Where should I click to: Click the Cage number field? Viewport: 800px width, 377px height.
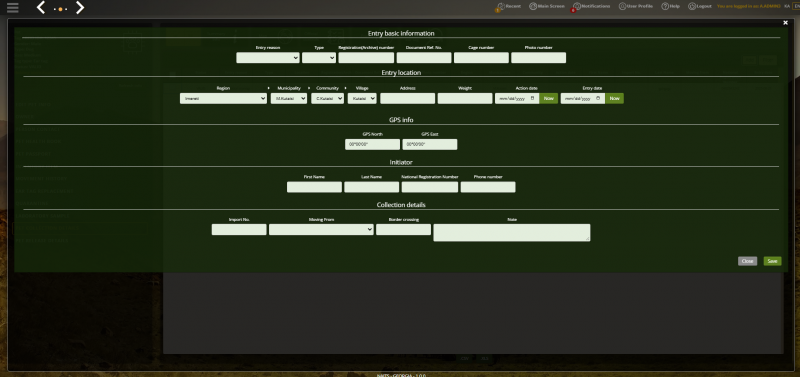point(481,58)
